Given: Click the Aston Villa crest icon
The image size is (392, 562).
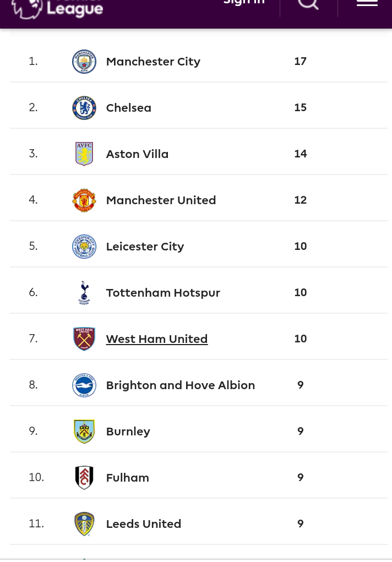Looking at the screenshot, I should (x=84, y=154).
